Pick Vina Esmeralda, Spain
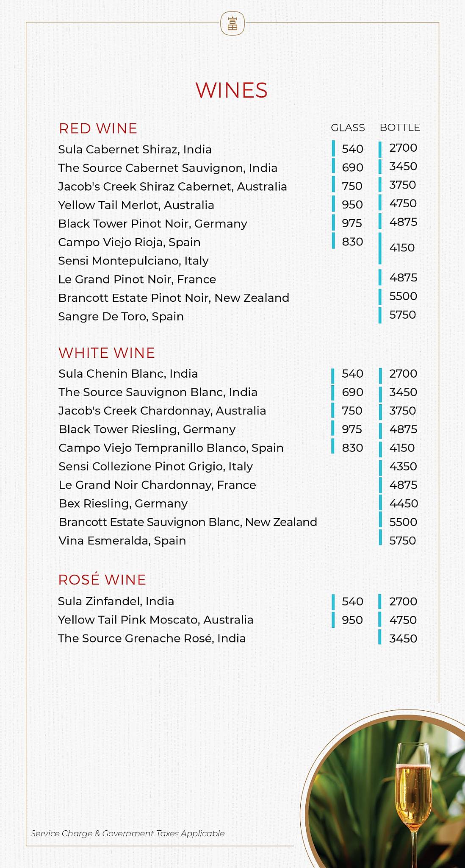 (x=122, y=541)
